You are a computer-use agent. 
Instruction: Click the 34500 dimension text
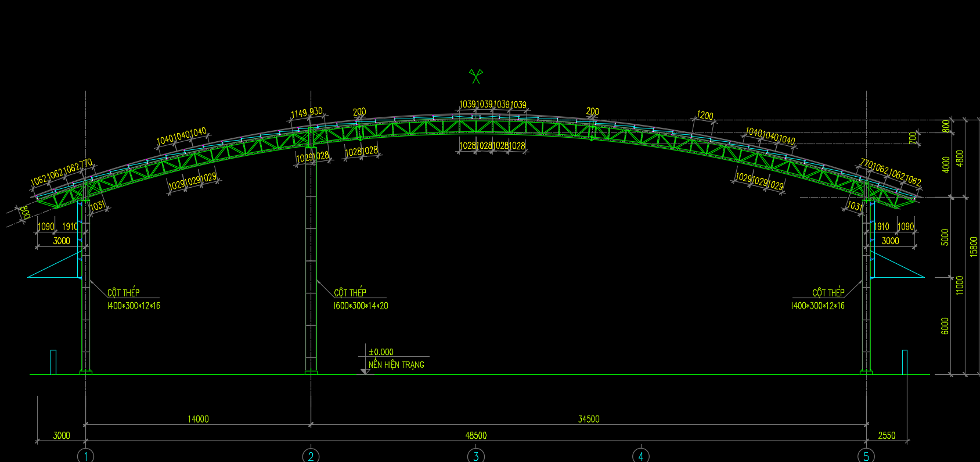tap(588, 419)
